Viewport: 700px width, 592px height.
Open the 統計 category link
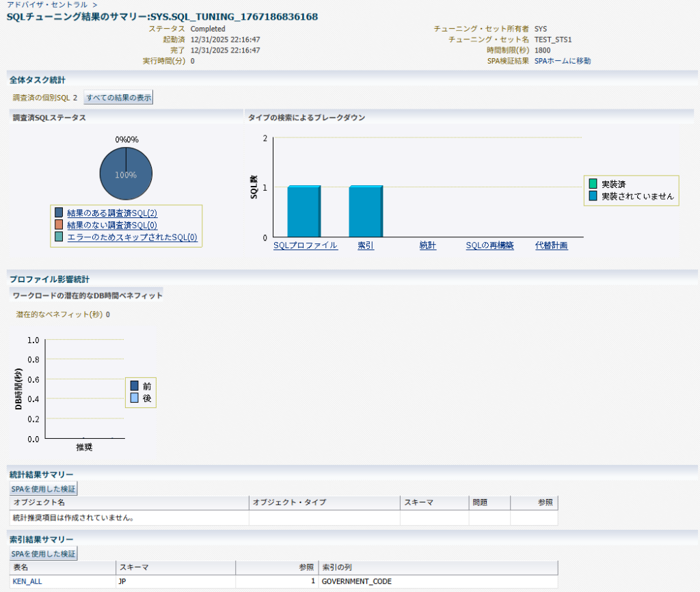click(428, 245)
